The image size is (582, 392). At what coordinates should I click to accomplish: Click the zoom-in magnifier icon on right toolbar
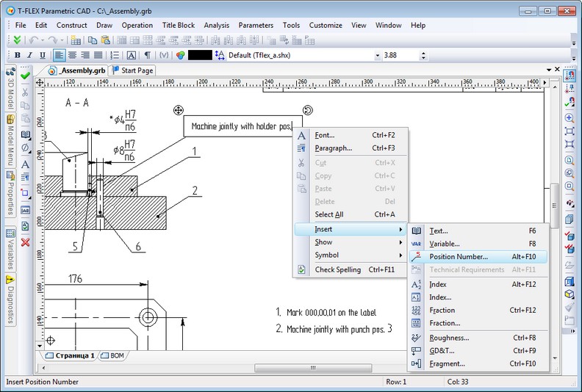click(569, 117)
